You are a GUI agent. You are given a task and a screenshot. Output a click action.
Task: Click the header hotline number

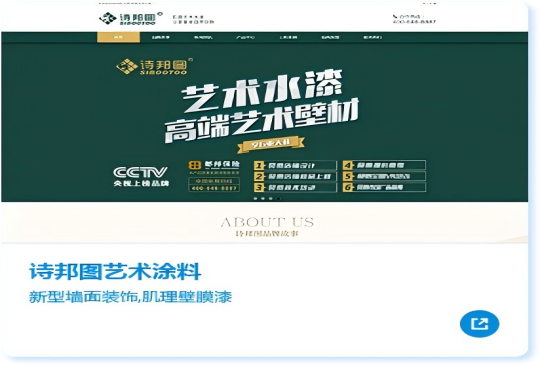click(x=414, y=22)
